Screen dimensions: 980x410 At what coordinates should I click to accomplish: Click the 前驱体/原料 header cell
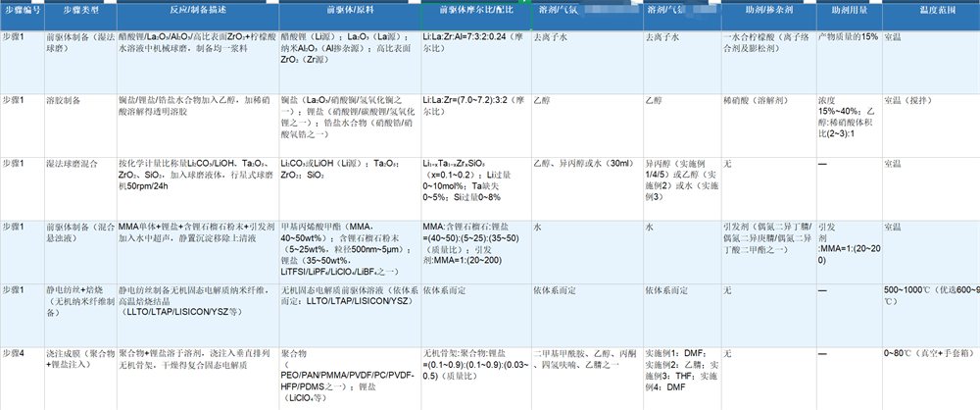(x=350, y=17)
